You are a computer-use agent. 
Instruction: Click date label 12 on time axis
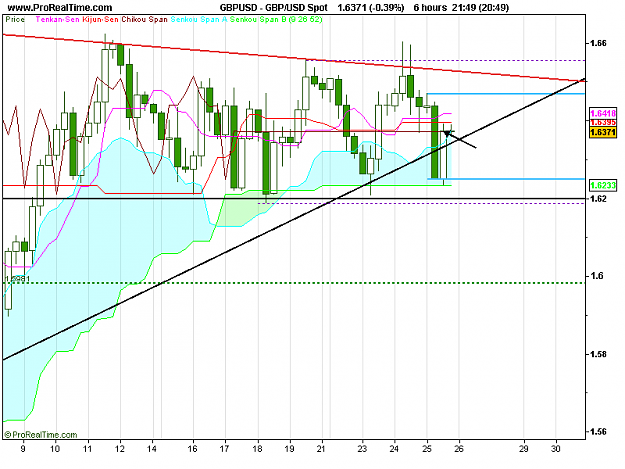point(120,449)
